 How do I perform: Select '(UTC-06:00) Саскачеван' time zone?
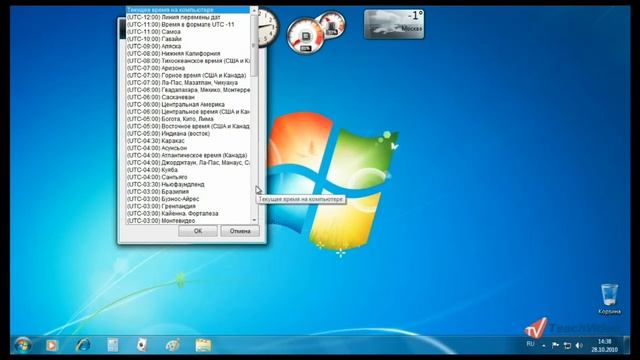[188, 97]
